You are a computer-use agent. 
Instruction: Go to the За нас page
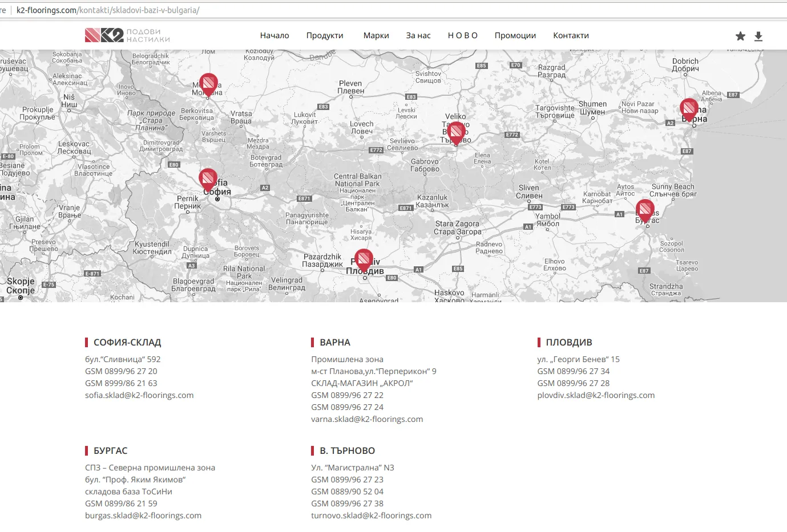click(x=418, y=35)
